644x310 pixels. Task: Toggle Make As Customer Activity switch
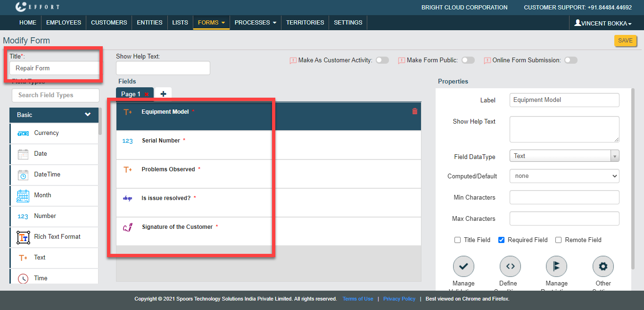coord(382,60)
